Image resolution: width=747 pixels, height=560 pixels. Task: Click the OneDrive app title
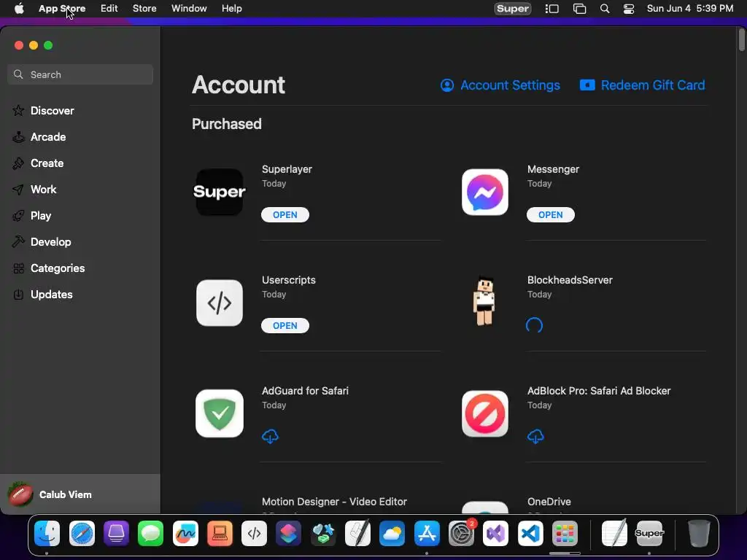coord(549,502)
